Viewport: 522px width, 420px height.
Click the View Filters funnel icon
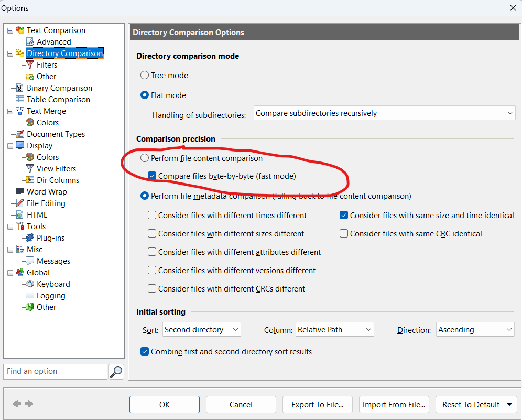coord(30,168)
